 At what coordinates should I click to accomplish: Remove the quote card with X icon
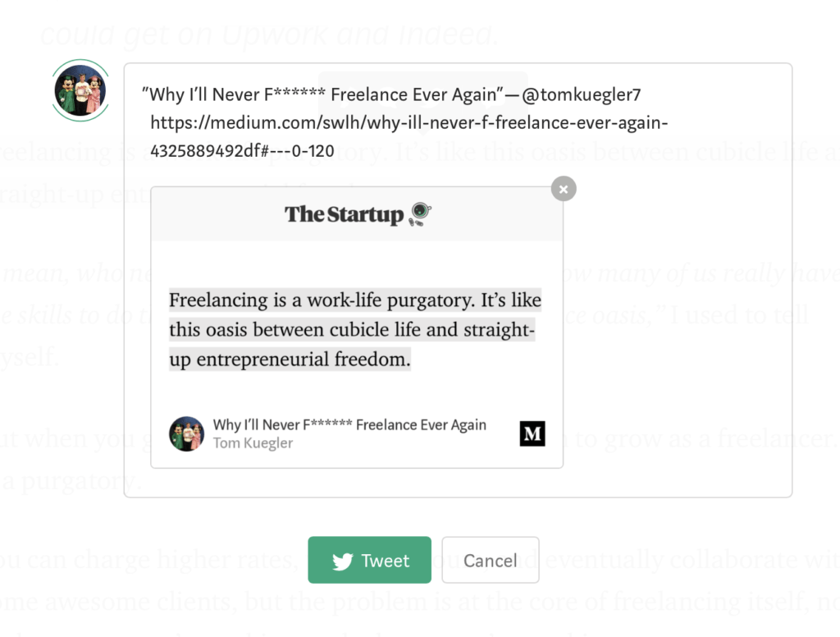click(564, 189)
